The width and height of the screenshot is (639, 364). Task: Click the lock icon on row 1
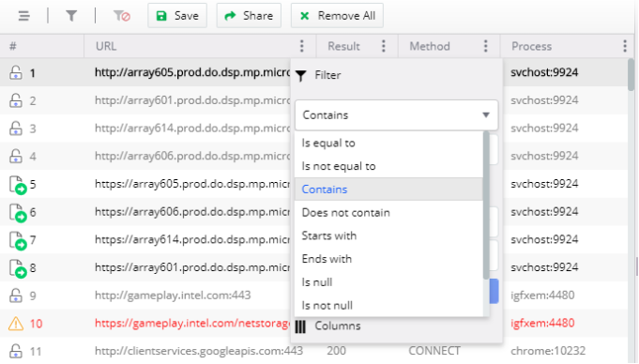16,72
